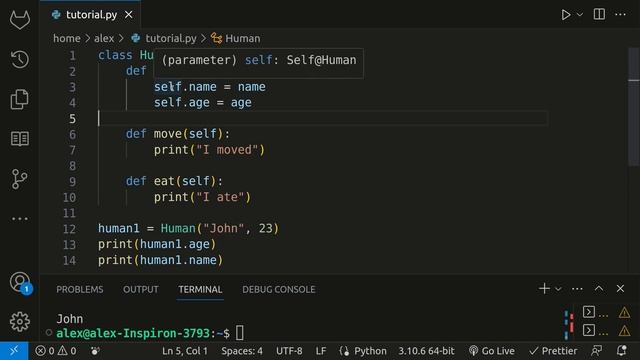The image size is (640, 360).
Task: Open the GitLab panel in activity bar
Action: 20,20
